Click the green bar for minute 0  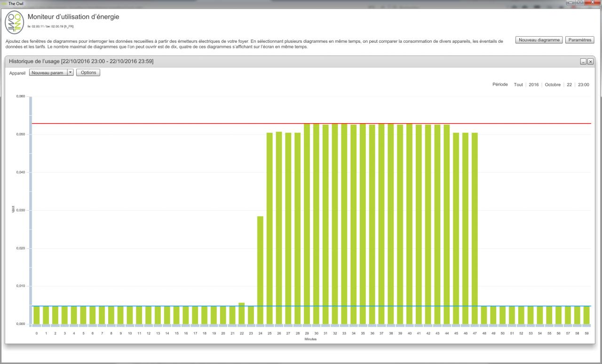point(37,315)
